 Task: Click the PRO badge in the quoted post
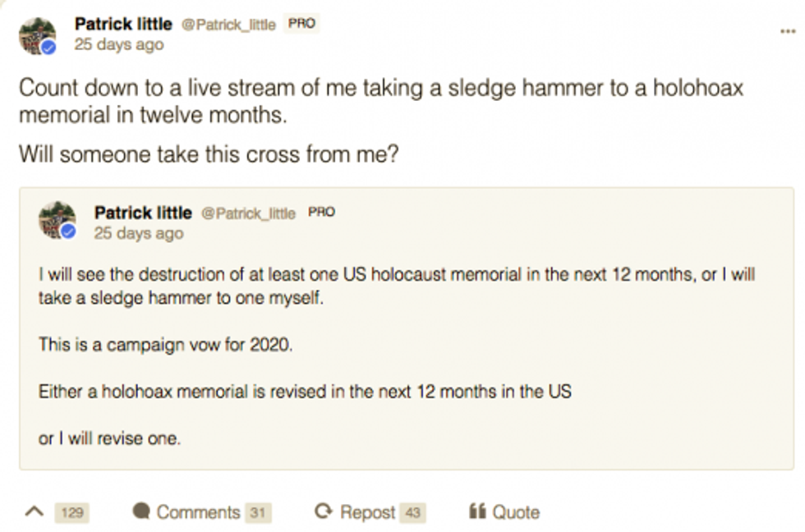(321, 213)
